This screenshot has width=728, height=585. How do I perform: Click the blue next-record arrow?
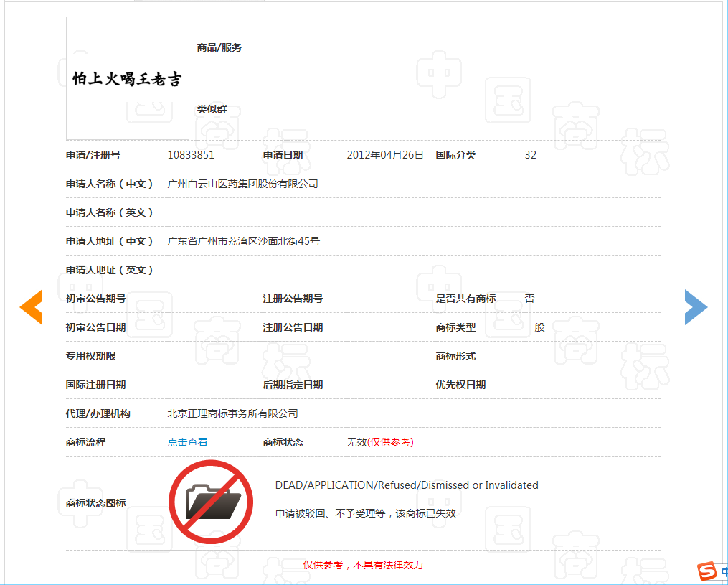[x=696, y=307]
